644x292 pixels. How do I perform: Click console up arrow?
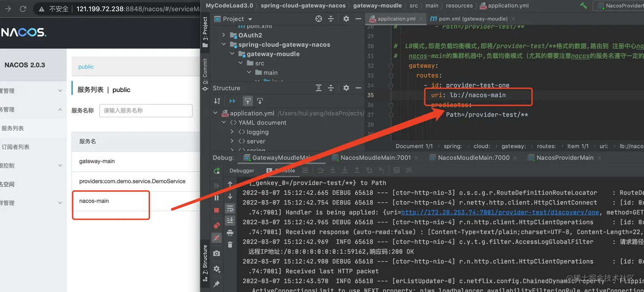(x=230, y=184)
